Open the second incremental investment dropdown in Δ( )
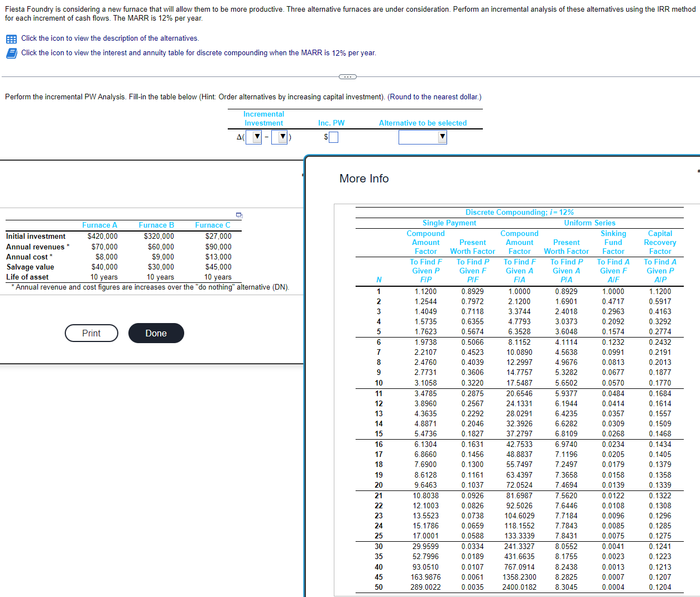This screenshot has width=700, height=597. 279,137
